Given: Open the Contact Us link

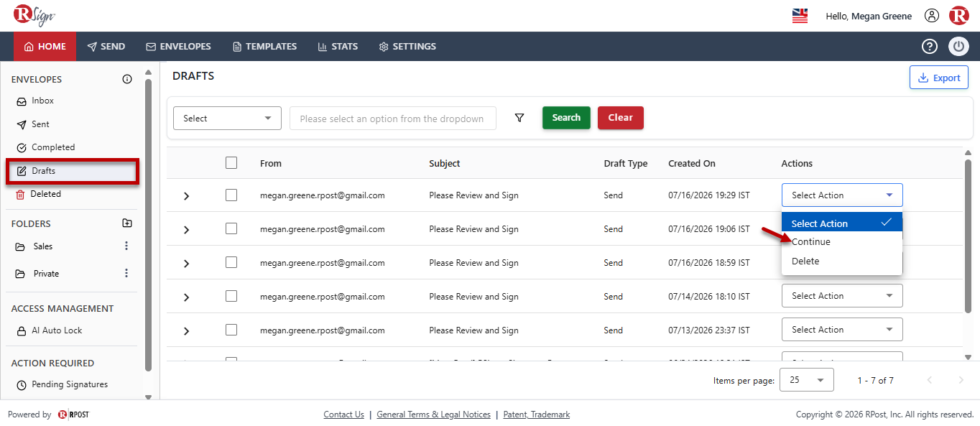Looking at the screenshot, I should pyautogui.click(x=343, y=415).
